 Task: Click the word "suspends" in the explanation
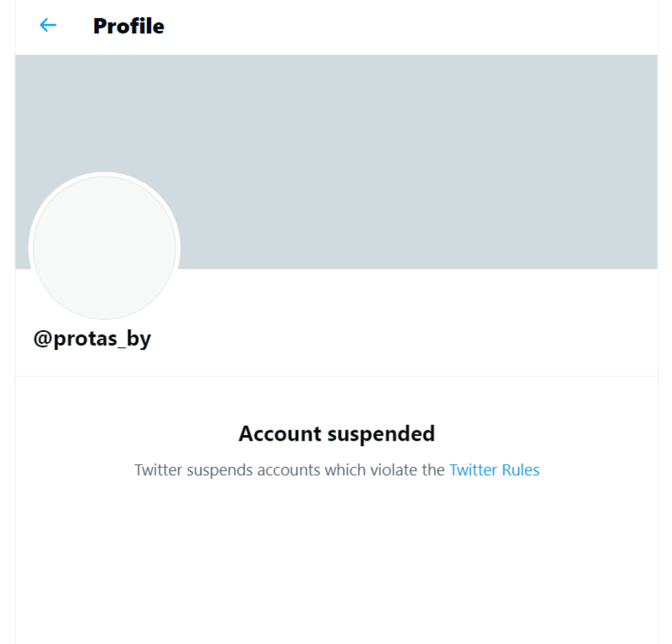tap(219, 470)
